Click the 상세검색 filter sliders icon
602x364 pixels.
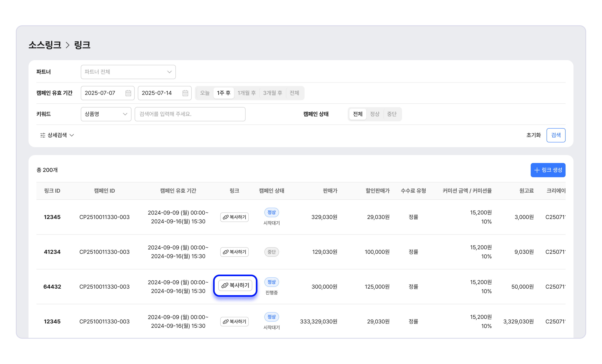pyautogui.click(x=43, y=135)
